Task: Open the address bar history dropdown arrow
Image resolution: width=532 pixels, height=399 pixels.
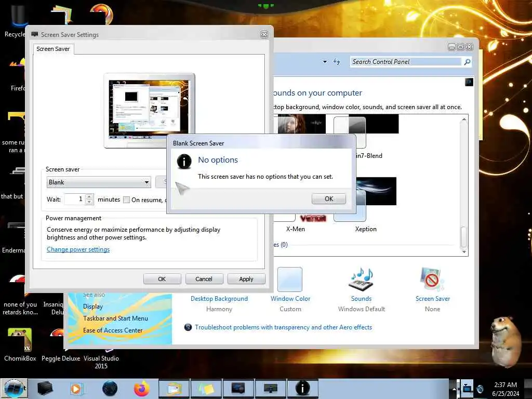Action: [325, 62]
